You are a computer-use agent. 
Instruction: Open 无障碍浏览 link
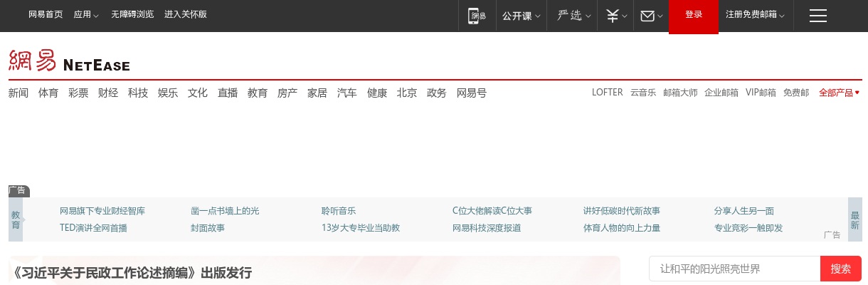tap(132, 14)
